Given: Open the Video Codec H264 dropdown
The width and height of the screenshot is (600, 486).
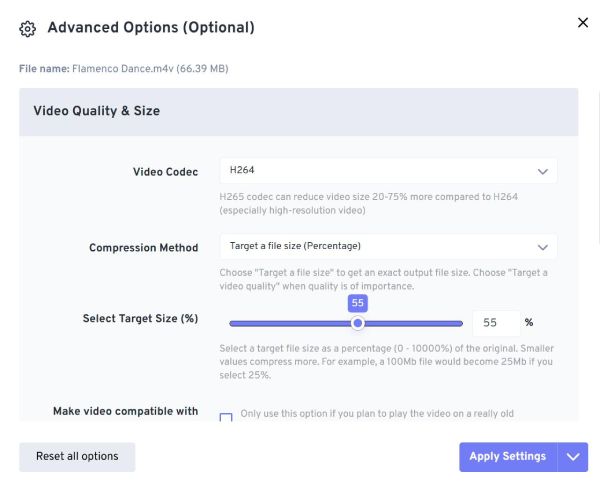Looking at the screenshot, I should pyautogui.click(x=388, y=171).
